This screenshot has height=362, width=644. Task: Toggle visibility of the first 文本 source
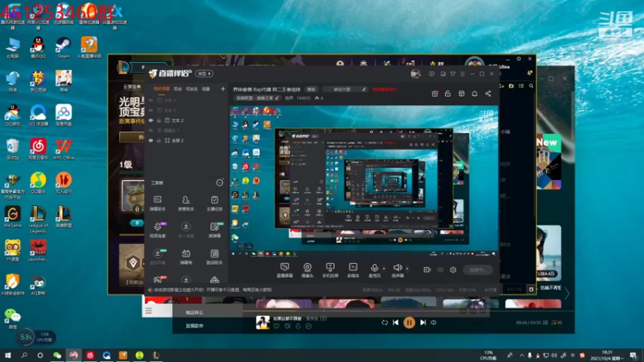point(151,100)
